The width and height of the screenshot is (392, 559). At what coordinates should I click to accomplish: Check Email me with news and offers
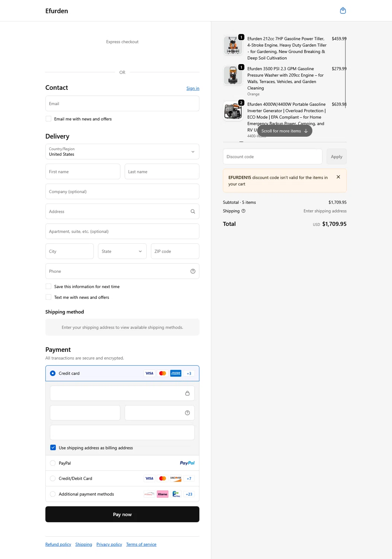(x=48, y=119)
